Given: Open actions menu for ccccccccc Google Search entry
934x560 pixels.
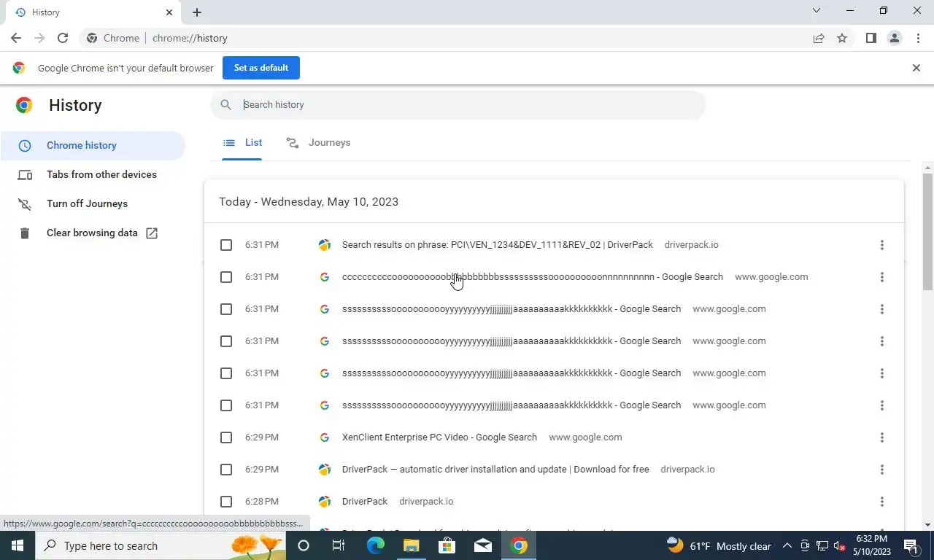Looking at the screenshot, I should point(882,277).
